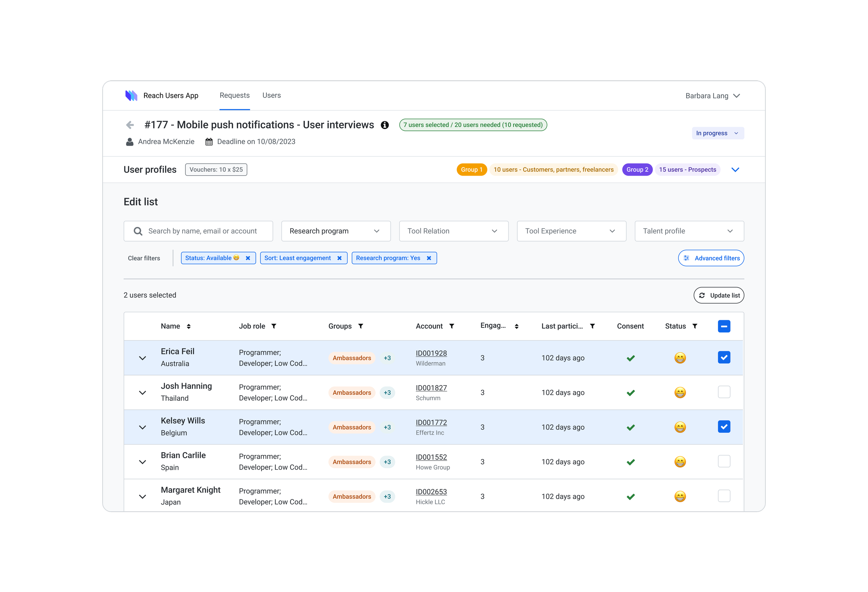This screenshot has width=868, height=592.
Task: Select Josh Hanning's row checkbox
Action: (x=724, y=392)
